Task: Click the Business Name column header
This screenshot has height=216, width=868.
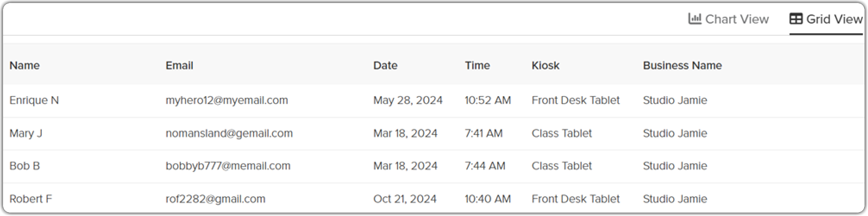Action: tap(683, 66)
